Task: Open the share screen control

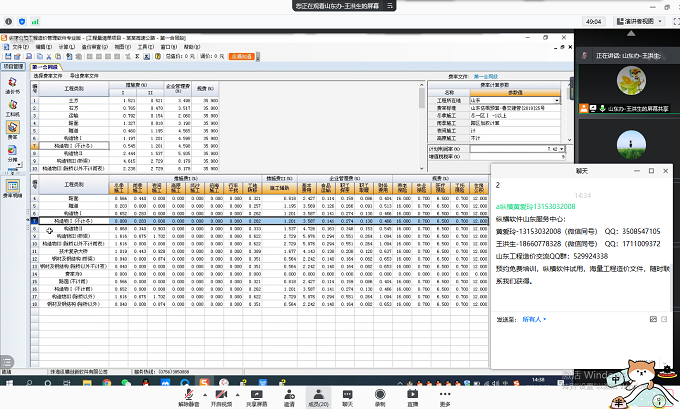Action: pos(256,397)
